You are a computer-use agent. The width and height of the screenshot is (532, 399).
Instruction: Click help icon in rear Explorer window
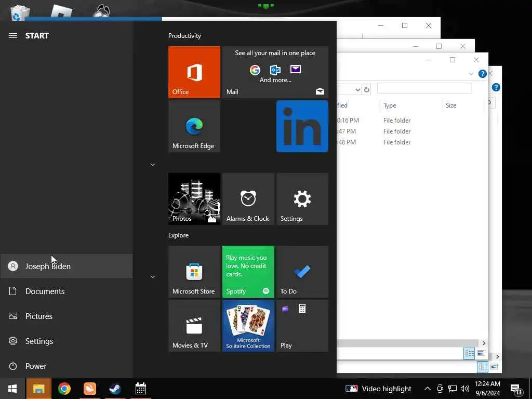pyautogui.click(x=496, y=87)
